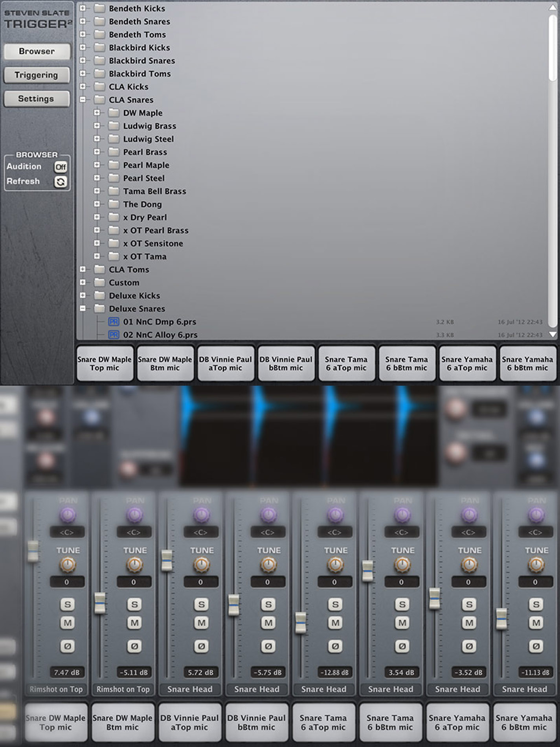The image size is (560, 747).
Task: Open Snare Head menu on the 5.72 dB channel
Action: point(190,689)
